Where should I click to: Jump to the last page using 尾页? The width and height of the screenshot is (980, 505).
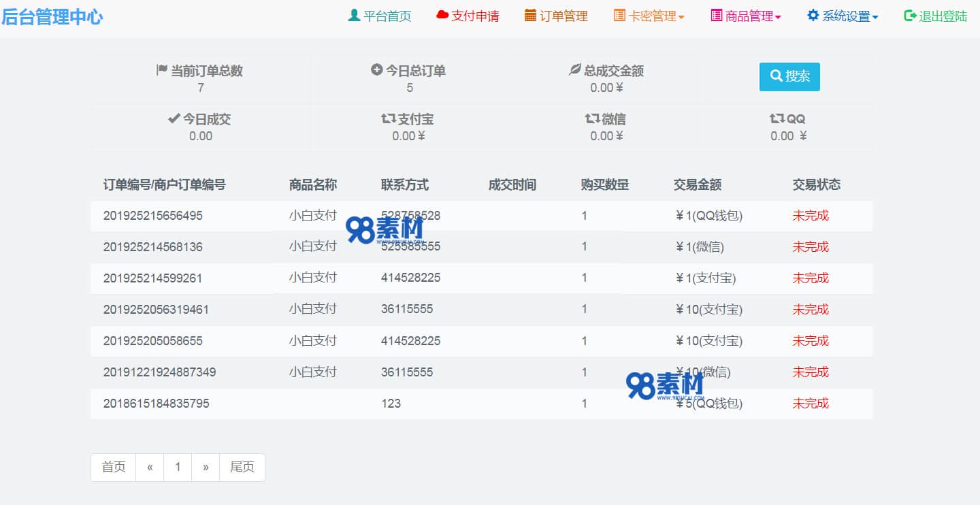pyautogui.click(x=242, y=467)
